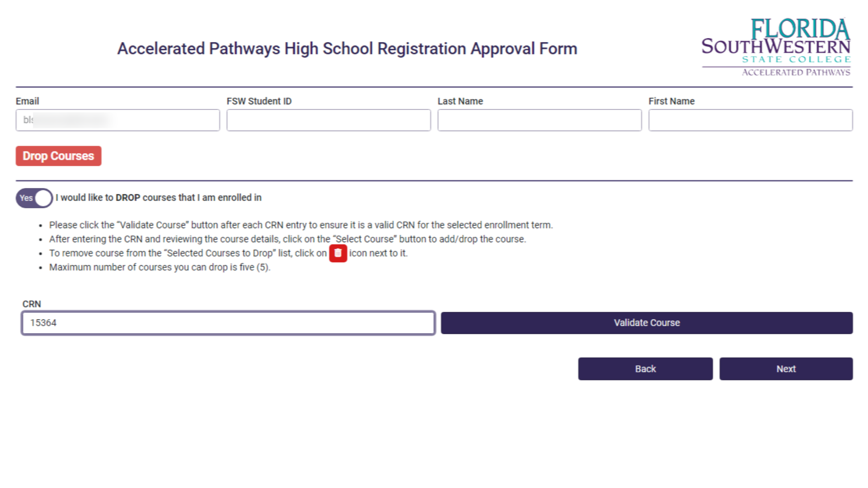Click the FSW Student ID label

click(259, 101)
